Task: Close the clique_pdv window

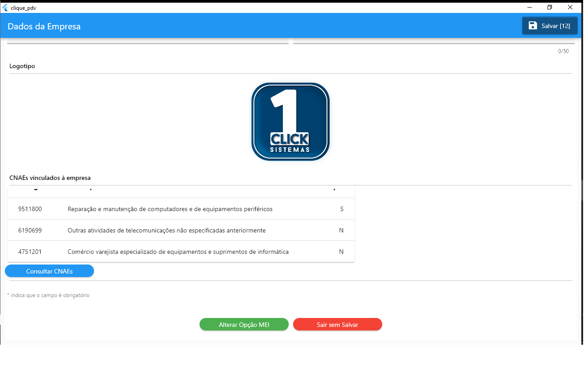Action: pos(570,7)
